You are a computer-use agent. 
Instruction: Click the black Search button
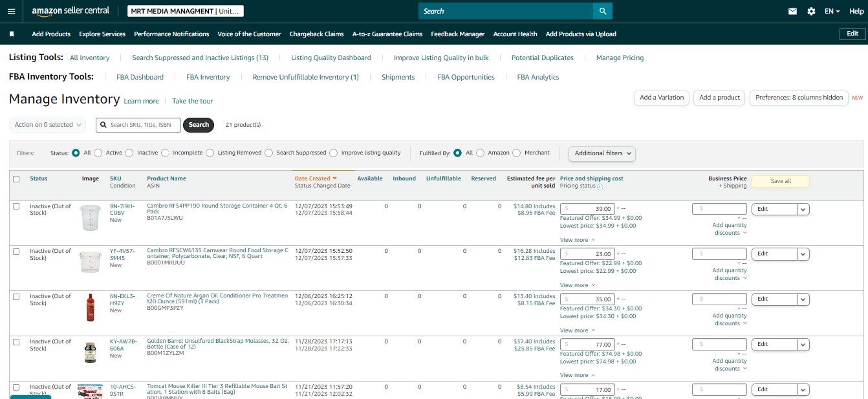click(199, 125)
